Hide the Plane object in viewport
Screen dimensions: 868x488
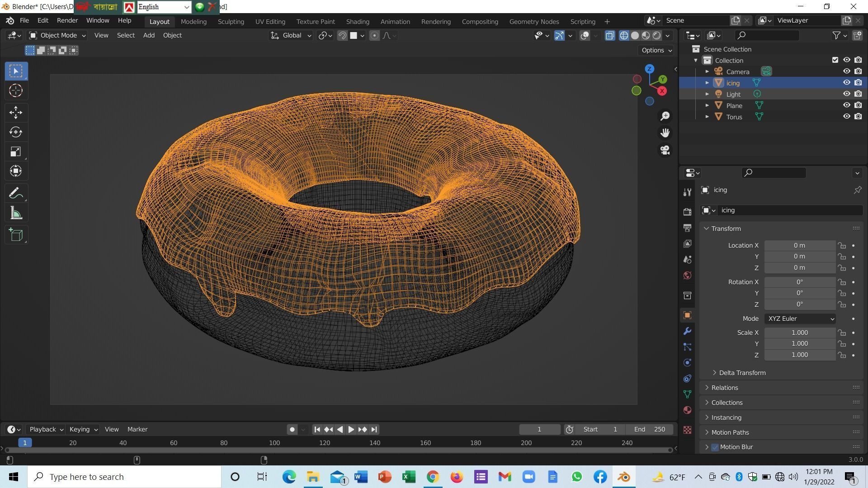tap(846, 105)
